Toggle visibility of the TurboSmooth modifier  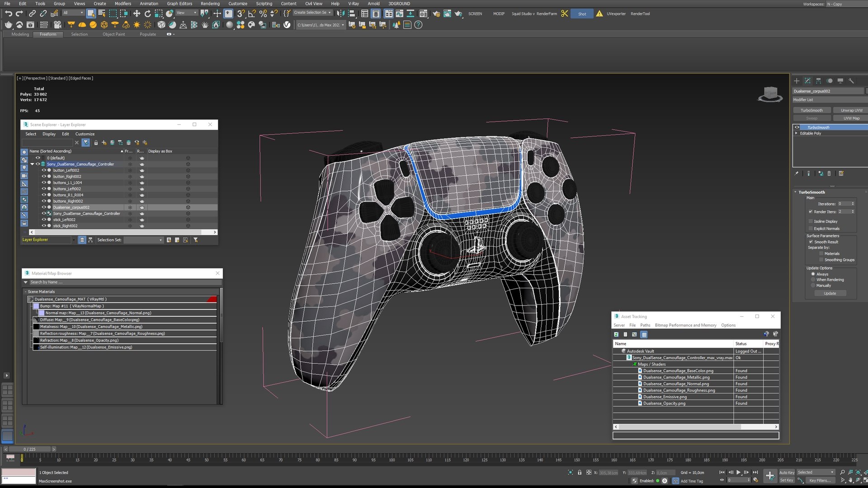pyautogui.click(x=797, y=127)
